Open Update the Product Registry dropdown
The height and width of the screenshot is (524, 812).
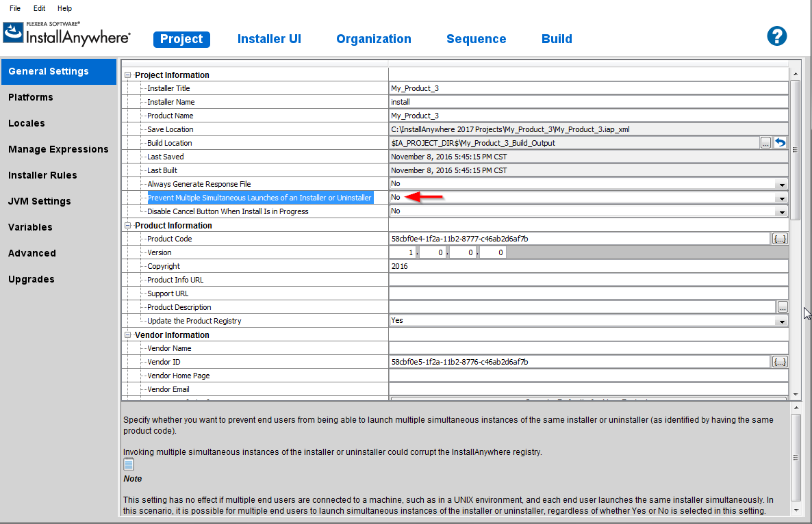pyautogui.click(x=781, y=322)
